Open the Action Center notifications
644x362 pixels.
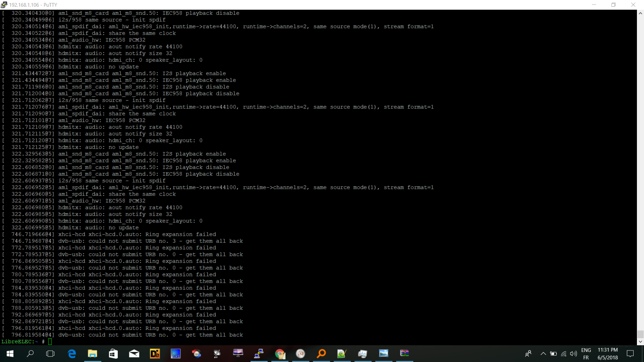point(630,353)
